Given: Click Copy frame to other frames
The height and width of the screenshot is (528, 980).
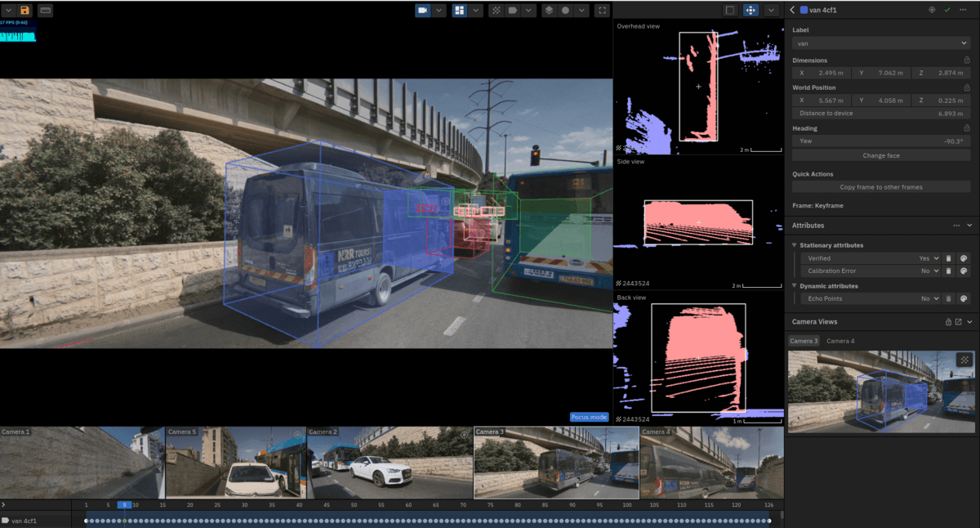Looking at the screenshot, I should [880, 187].
